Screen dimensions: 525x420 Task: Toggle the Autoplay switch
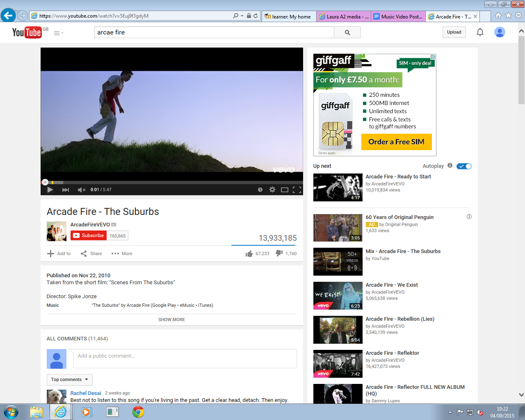coord(464,166)
